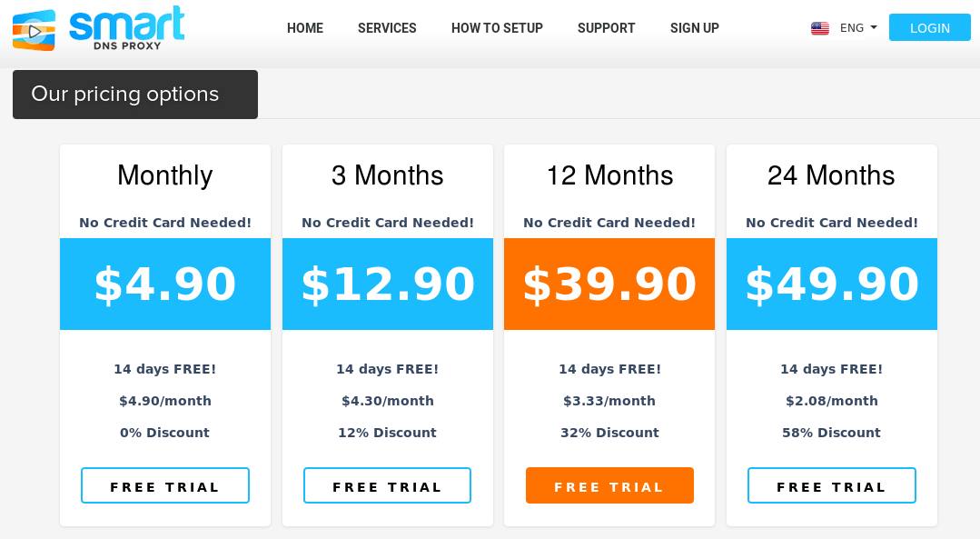Go to HOW TO SETUP page
Screen dimensions: 980x539
click(497, 28)
